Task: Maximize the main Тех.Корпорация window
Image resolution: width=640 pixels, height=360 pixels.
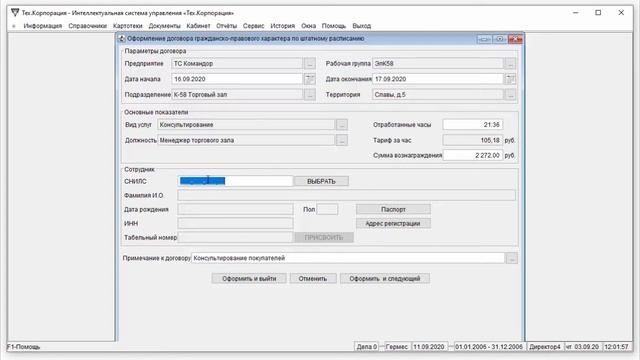Action: click(598, 13)
